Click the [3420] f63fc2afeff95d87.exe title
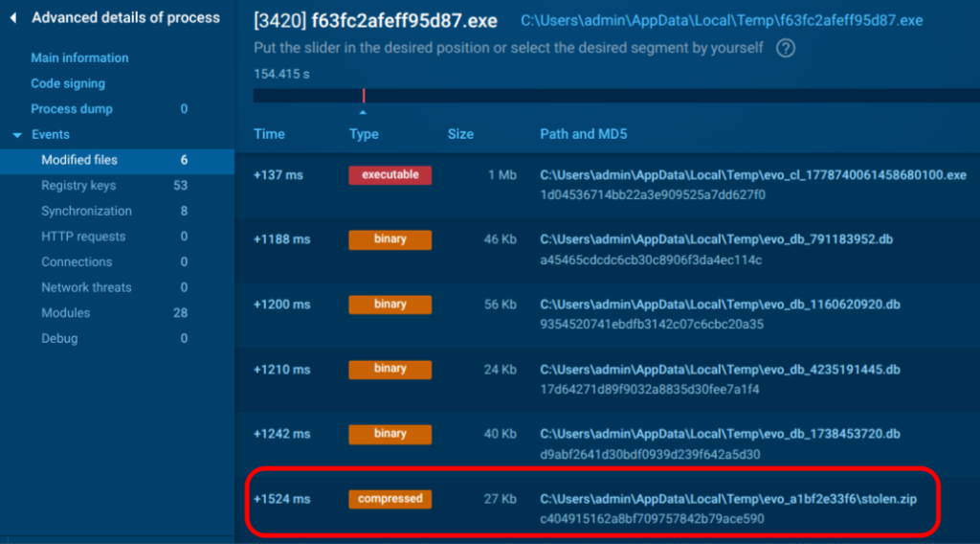980x544 pixels. click(x=375, y=21)
